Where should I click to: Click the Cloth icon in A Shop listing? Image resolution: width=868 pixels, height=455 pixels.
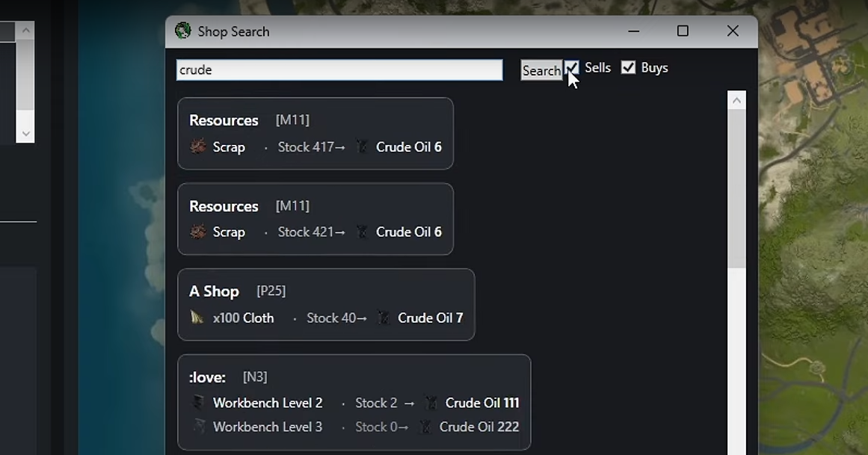tap(197, 318)
